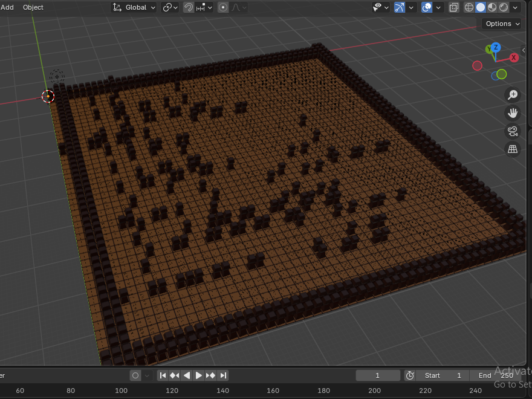The image size is (532, 399).
Task: Click the Y axis on navigation gizmo
Action: (489, 50)
